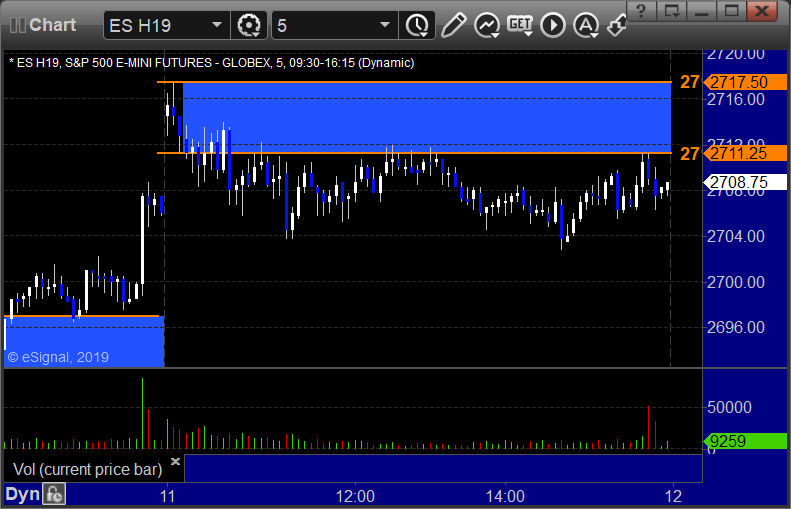This screenshot has height=509, width=791.
Task: Click the 14:00 time axis label
Action: click(505, 496)
